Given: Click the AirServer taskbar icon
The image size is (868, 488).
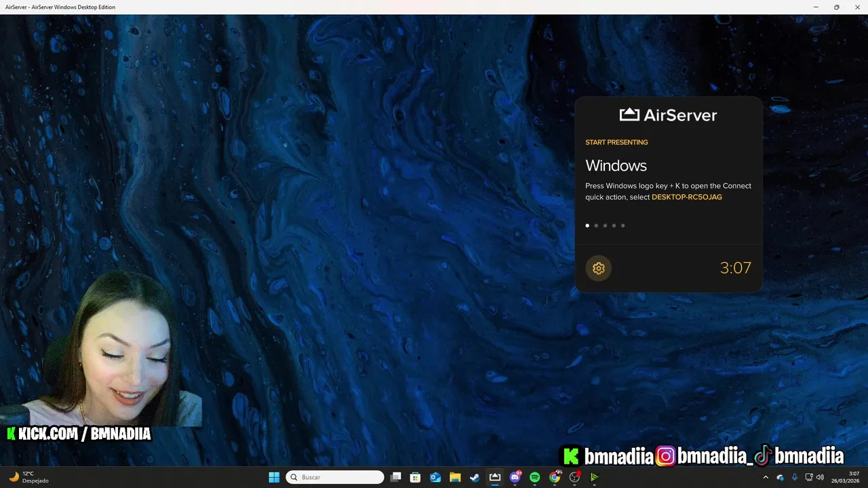Looking at the screenshot, I should (495, 477).
